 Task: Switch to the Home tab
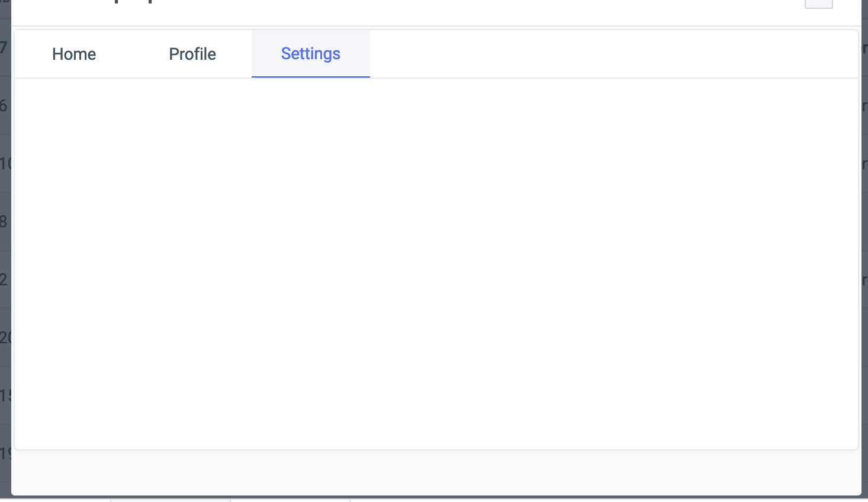tap(73, 54)
